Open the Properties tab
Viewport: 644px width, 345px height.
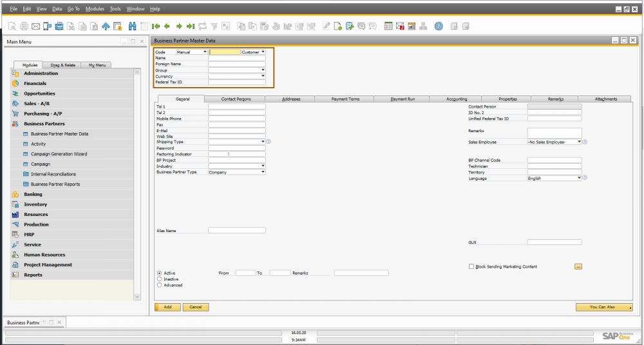[507, 99]
